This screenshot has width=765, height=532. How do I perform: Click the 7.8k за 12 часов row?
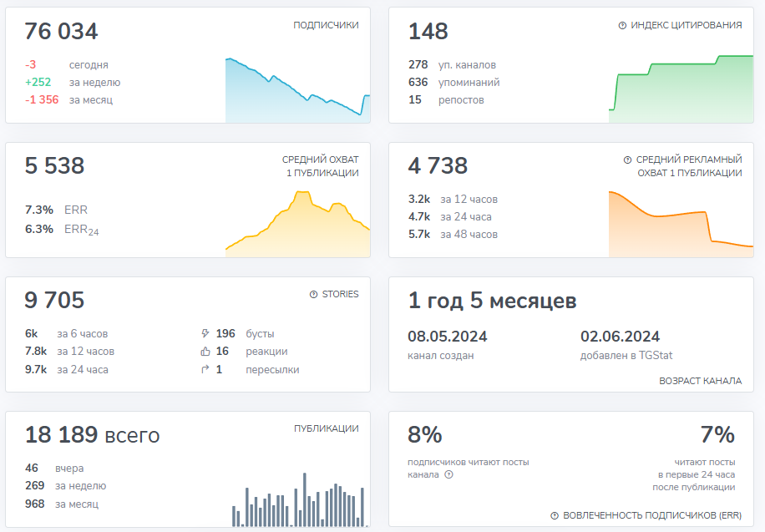point(70,352)
